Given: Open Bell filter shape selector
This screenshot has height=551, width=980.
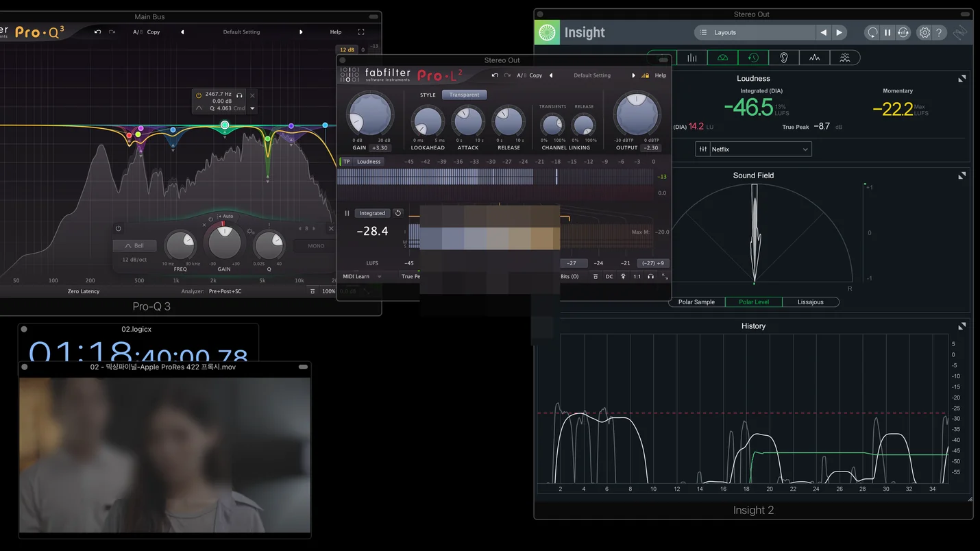Looking at the screenshot, I should coord(135,245).
